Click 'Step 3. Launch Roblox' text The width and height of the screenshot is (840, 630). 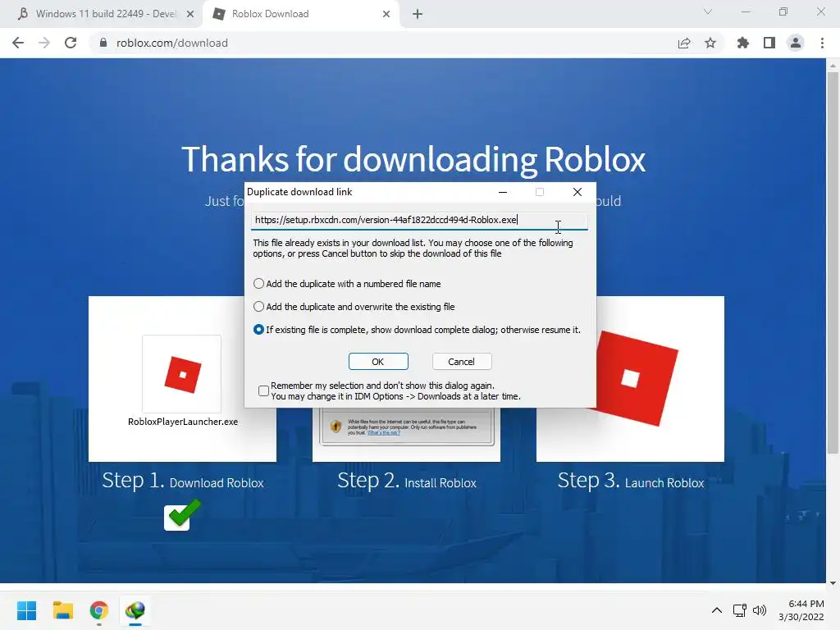tap(631, 481)
